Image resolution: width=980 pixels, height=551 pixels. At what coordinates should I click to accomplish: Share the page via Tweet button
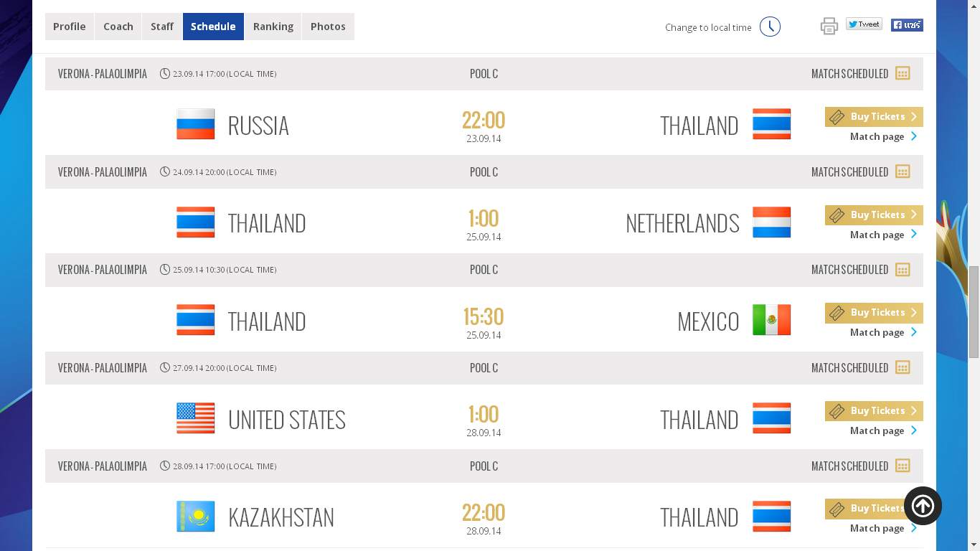[864, 24]
